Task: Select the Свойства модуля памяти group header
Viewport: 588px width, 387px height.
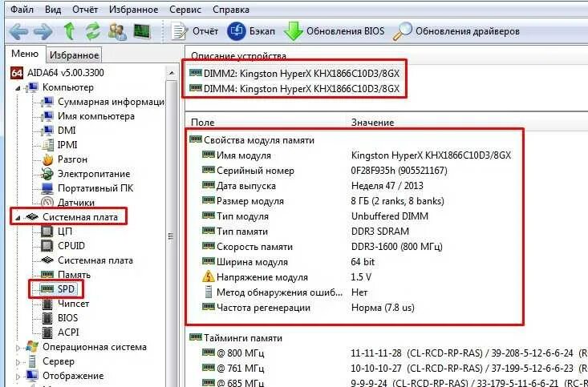Action: pos(252,140)
